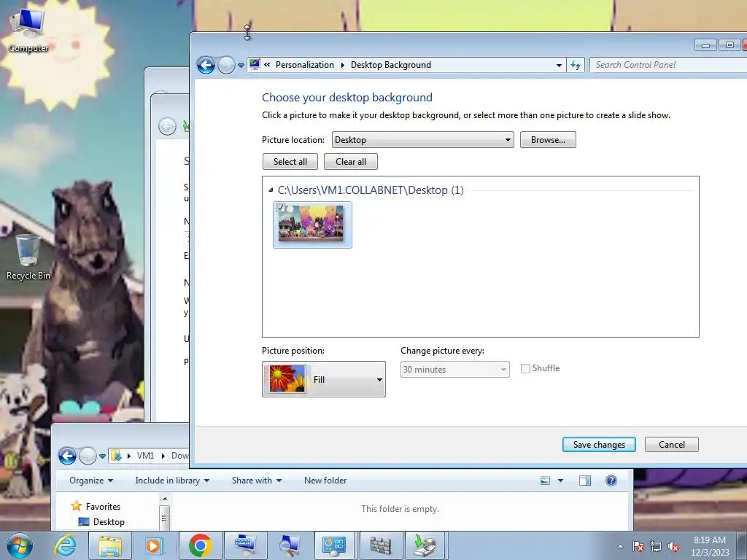Screen dimensions: 747x560
Task: Expand the address bar history dropdown
Action: pyautogui.click(x=559, y=65)
